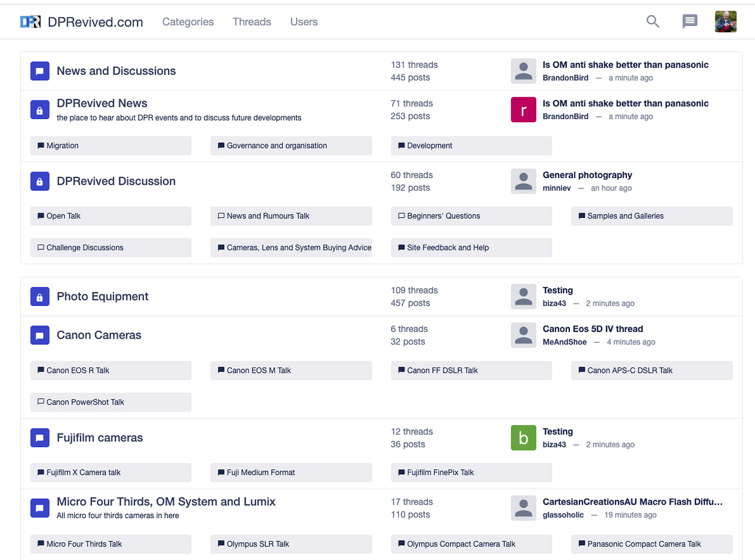755x560 pixels.
Task: Click the DPRevived.com site title
Action: tap(95, 22)
